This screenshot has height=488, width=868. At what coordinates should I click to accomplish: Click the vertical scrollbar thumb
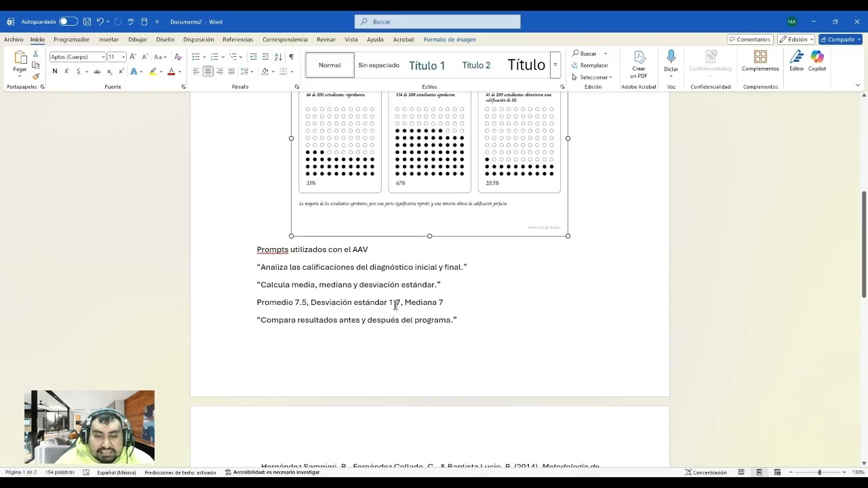(864, 244)
